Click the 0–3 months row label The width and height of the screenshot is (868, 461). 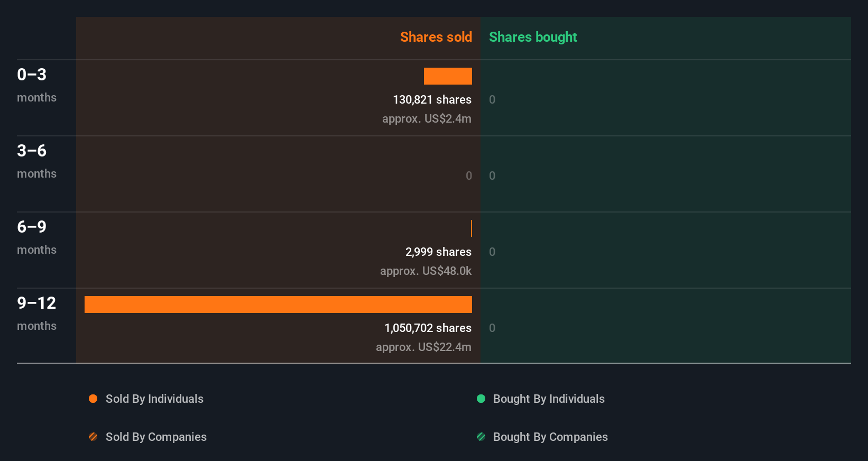[36, 85]
